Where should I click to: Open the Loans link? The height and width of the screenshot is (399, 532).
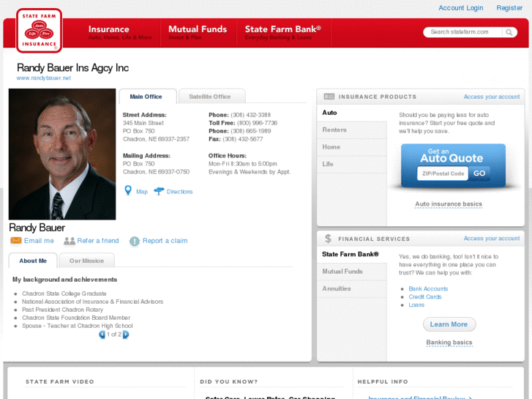coord(416,305)
